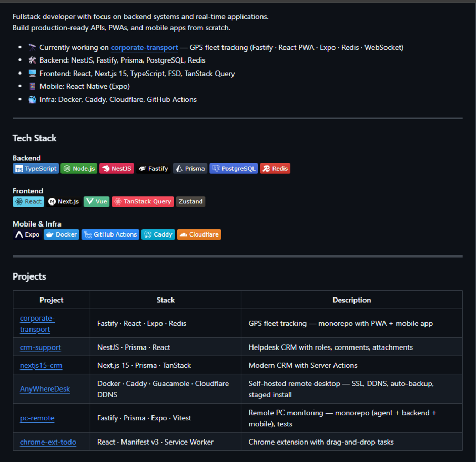Click the Mobile & Infra subheading
The image size is (476, 462).
(37, 224)
